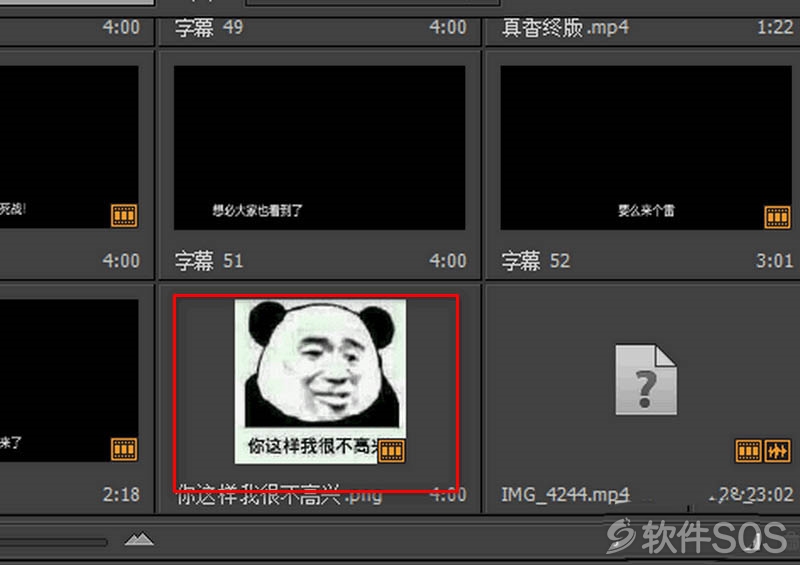Select the 字幕 51 clip thumbnail
800x565 pixels.
point(319,148)
